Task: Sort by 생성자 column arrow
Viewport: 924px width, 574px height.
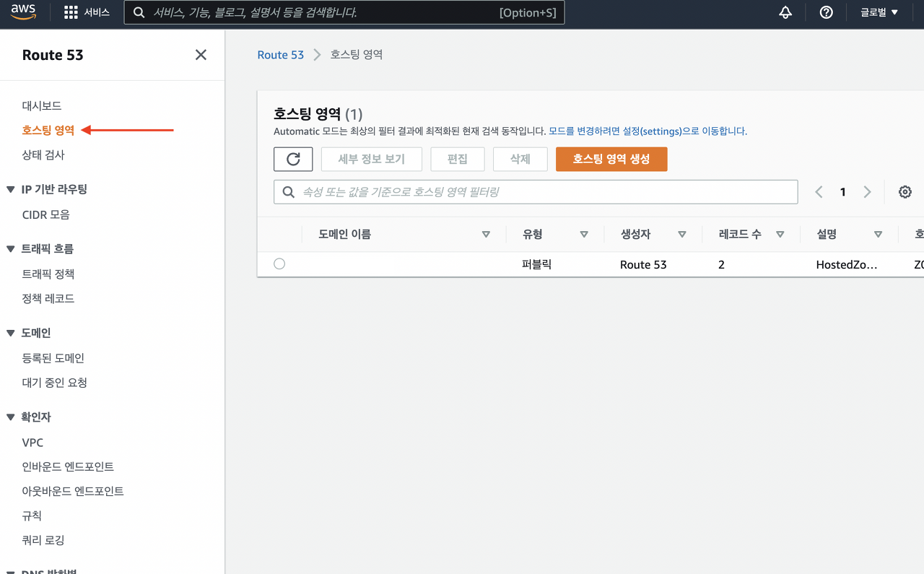Action: [x=681, y=235]
